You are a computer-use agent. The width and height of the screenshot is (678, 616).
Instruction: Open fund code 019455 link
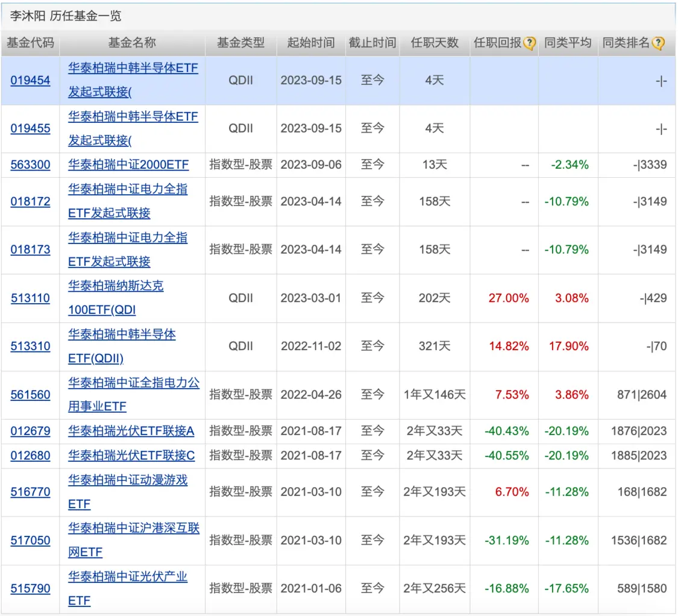pos(30,128)
